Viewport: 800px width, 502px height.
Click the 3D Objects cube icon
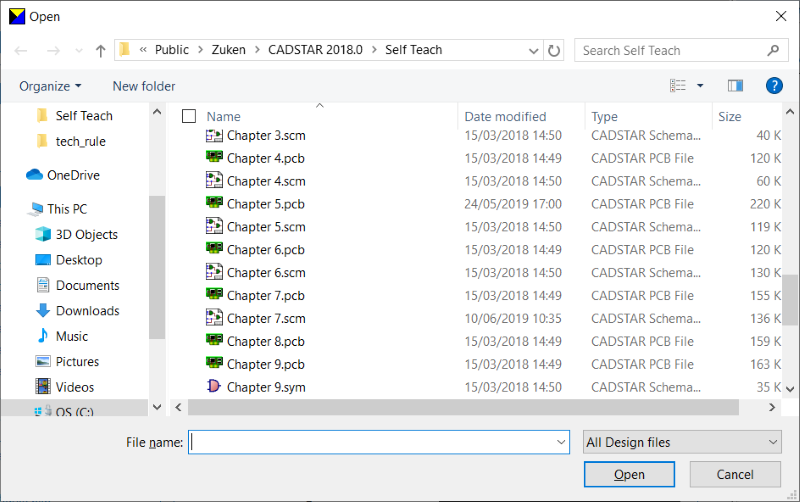click(43, 234)
